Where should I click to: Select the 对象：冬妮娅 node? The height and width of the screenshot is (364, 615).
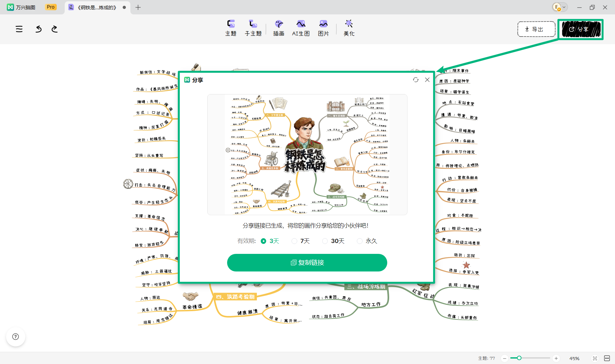coord(460,215)
